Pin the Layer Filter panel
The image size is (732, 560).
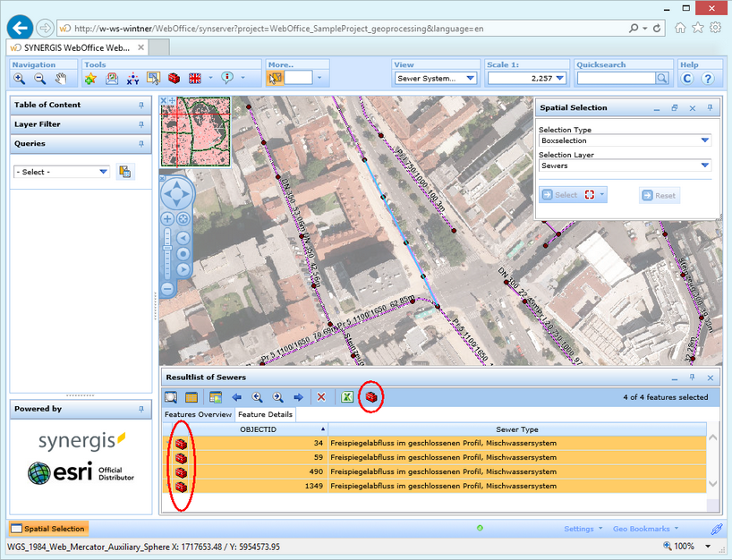141,124
